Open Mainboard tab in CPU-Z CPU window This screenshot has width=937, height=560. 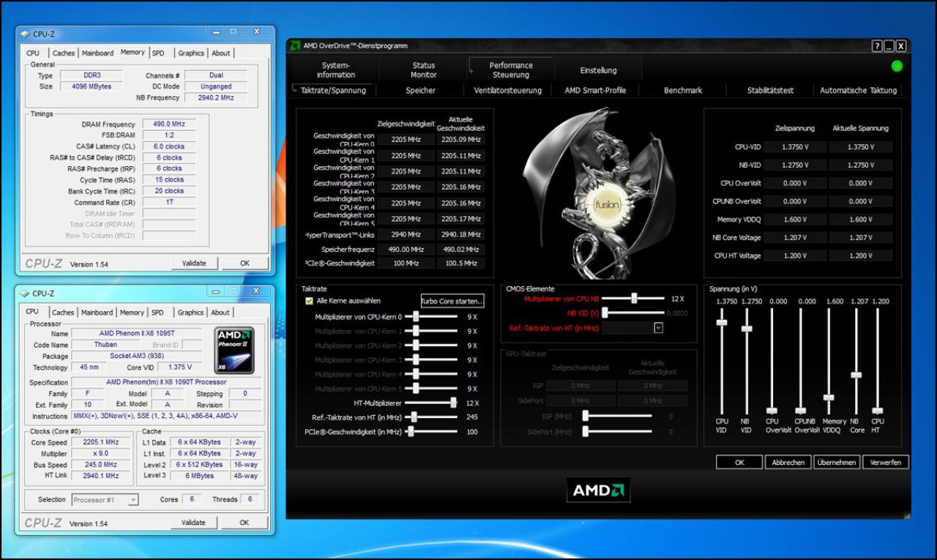tap(97, 313)
